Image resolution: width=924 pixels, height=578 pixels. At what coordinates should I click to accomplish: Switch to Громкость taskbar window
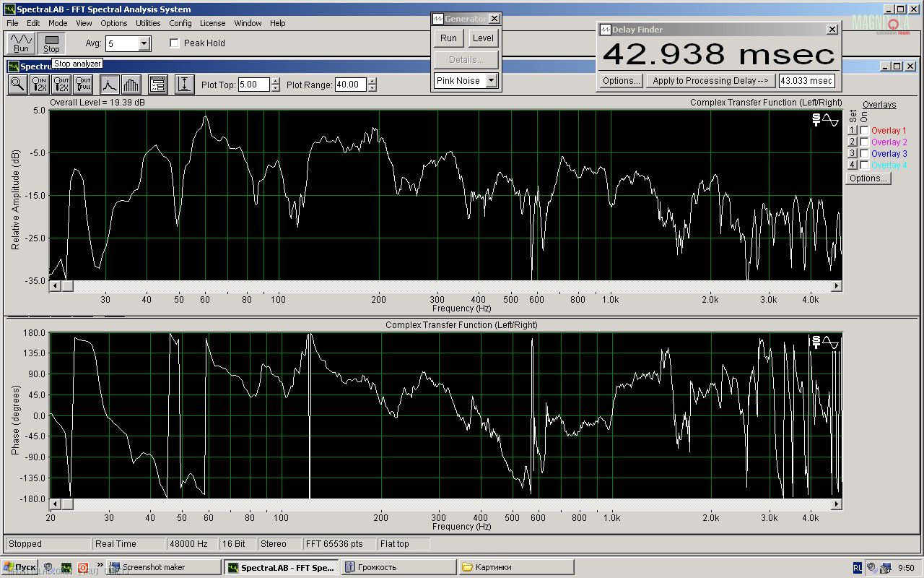pos(398,567)
